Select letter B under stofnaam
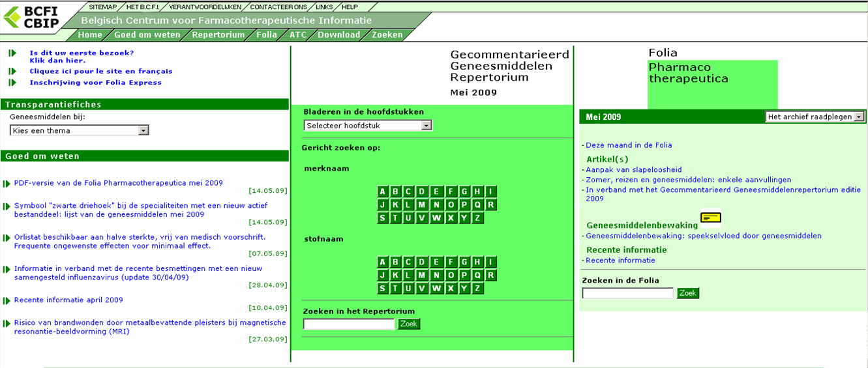 pos(396,262)
